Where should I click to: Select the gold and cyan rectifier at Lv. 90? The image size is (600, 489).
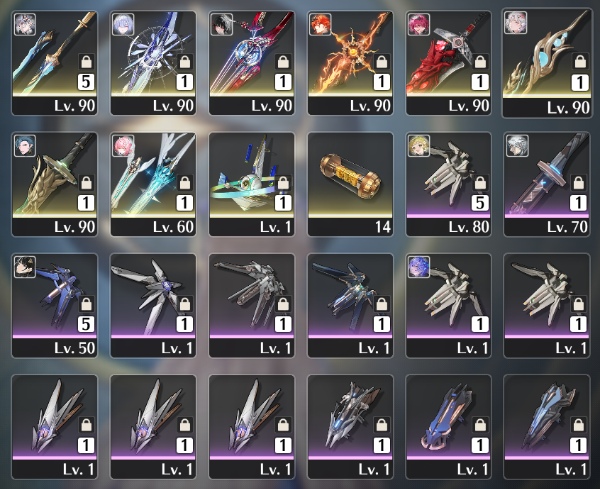(x=547, y=64)
